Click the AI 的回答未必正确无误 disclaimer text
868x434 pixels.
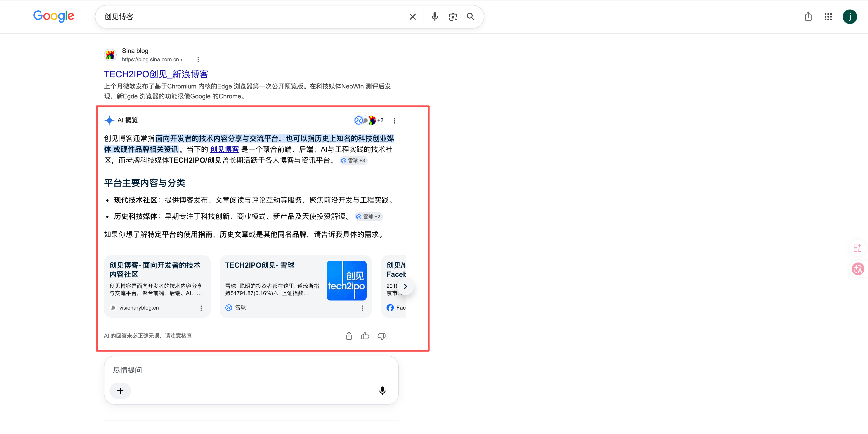148,336
